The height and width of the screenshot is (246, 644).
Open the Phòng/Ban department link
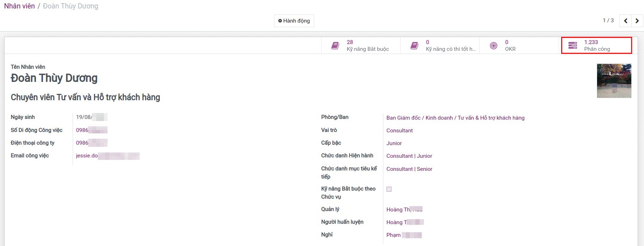click(x=455, y=118)
